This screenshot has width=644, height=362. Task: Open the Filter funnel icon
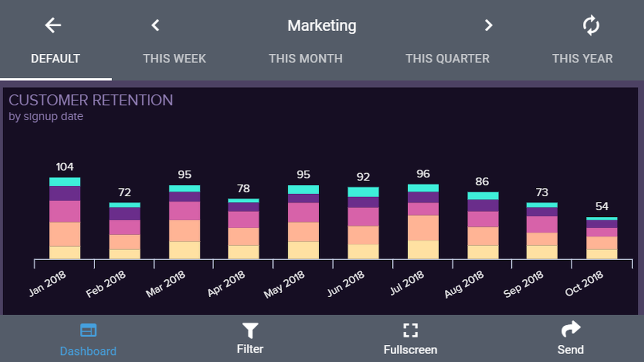(x=250, y=331)
